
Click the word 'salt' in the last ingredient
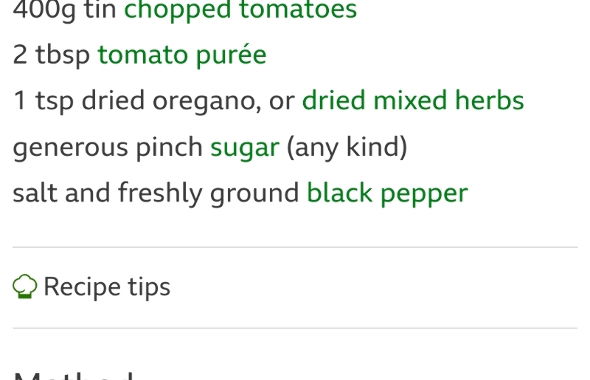(35, 193)
